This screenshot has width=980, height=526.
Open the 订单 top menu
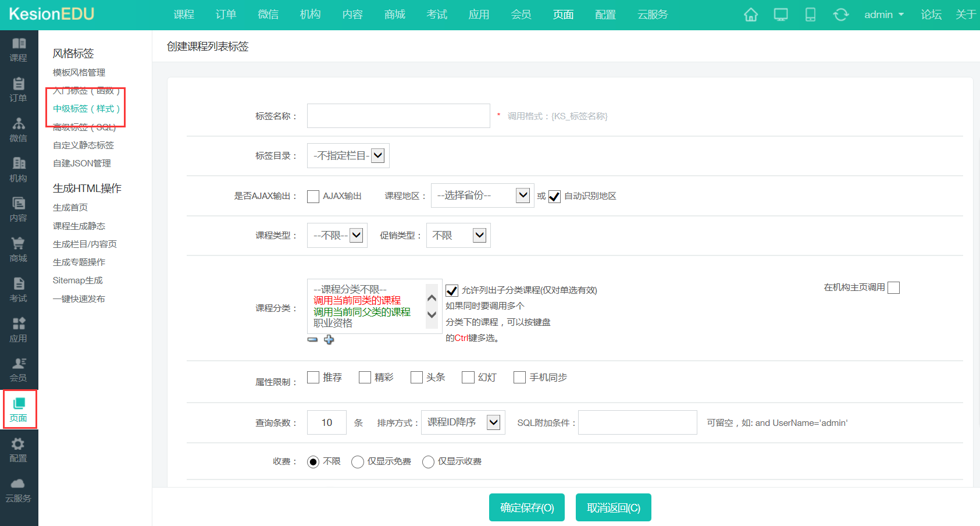(226, 15)
